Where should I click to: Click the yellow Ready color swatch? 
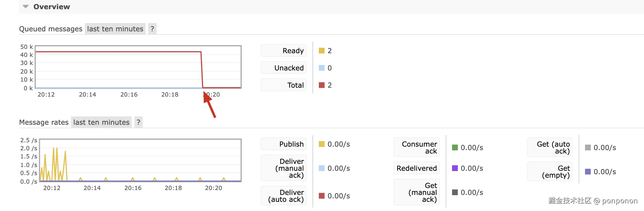click(321, 51)
